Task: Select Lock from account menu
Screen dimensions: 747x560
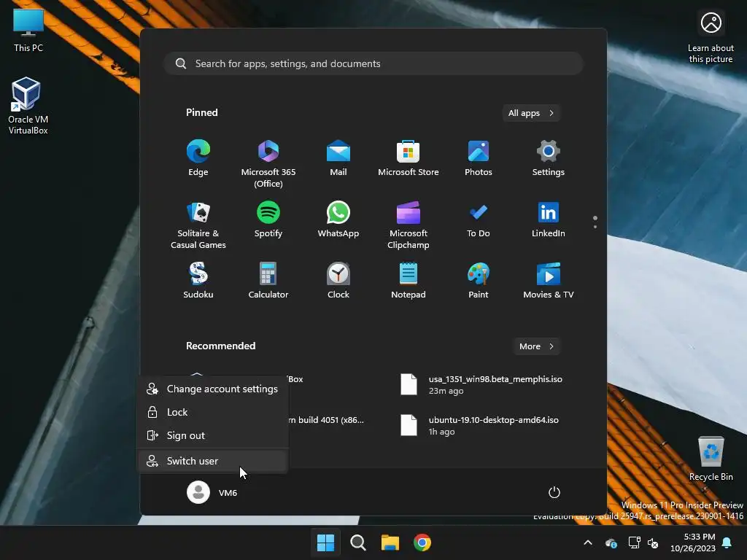Action: click(x=212, y=412)
